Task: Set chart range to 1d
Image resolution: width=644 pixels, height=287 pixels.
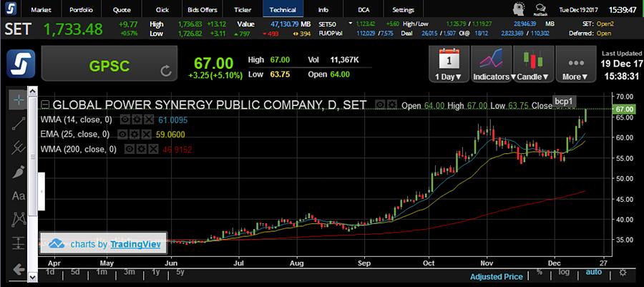Action: click(50, 272)
